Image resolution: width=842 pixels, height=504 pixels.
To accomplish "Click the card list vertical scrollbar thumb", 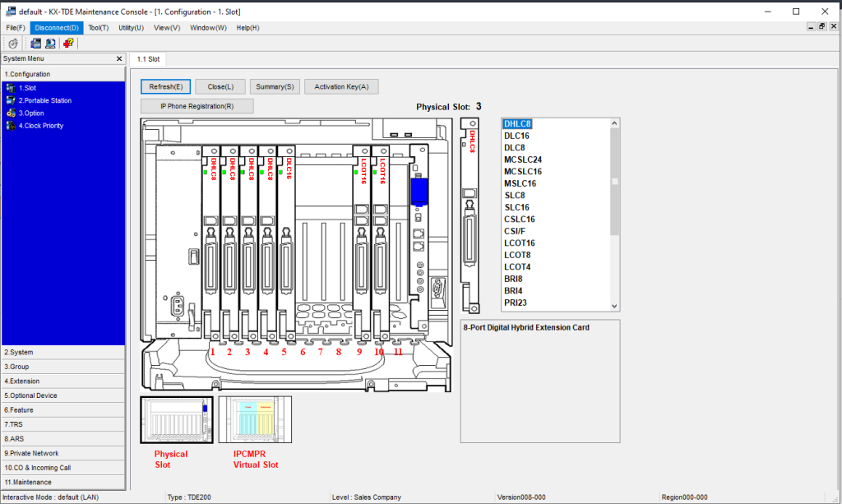I will 614,182.
